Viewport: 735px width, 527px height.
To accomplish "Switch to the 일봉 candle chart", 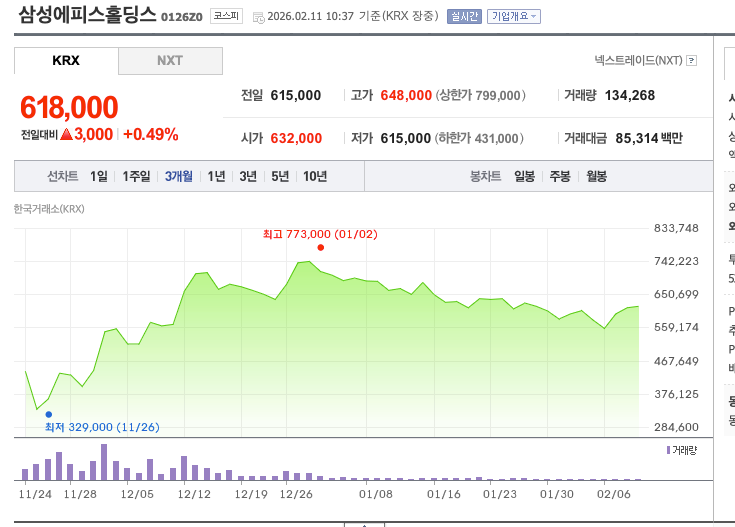I will 525,176.
